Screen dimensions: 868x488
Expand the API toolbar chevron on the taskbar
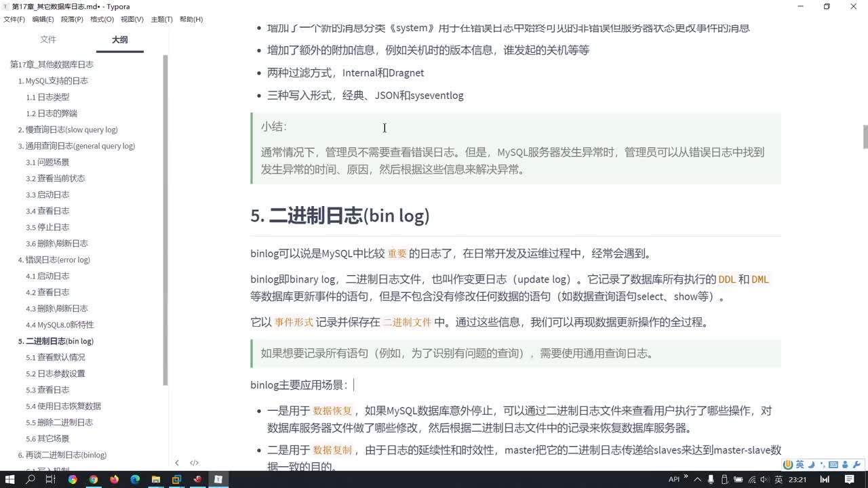685,477
